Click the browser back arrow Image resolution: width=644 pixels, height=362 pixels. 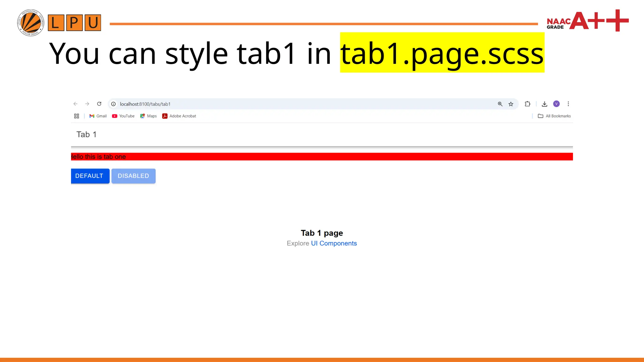click(75, 104)
